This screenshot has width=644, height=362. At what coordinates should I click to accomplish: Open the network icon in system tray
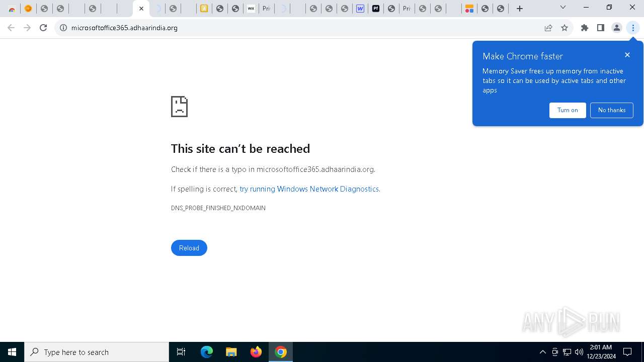point(567,352)
